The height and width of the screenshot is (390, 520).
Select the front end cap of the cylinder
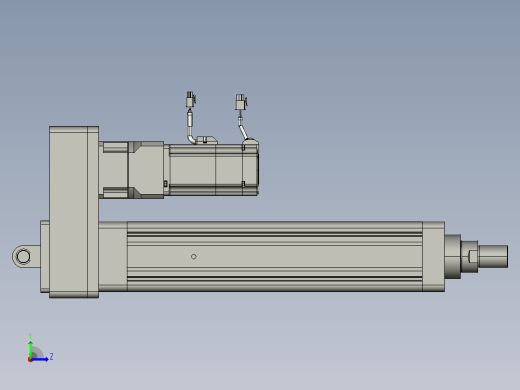(x=433, y=256)
